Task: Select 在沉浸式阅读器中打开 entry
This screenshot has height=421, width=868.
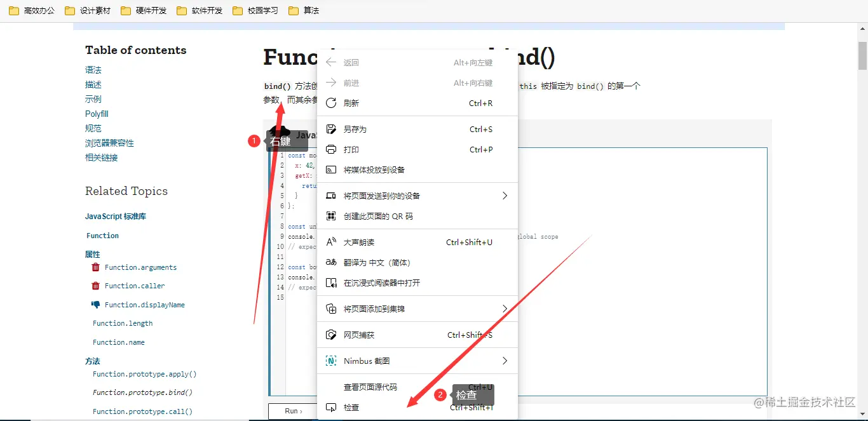Action: (417, 283)
